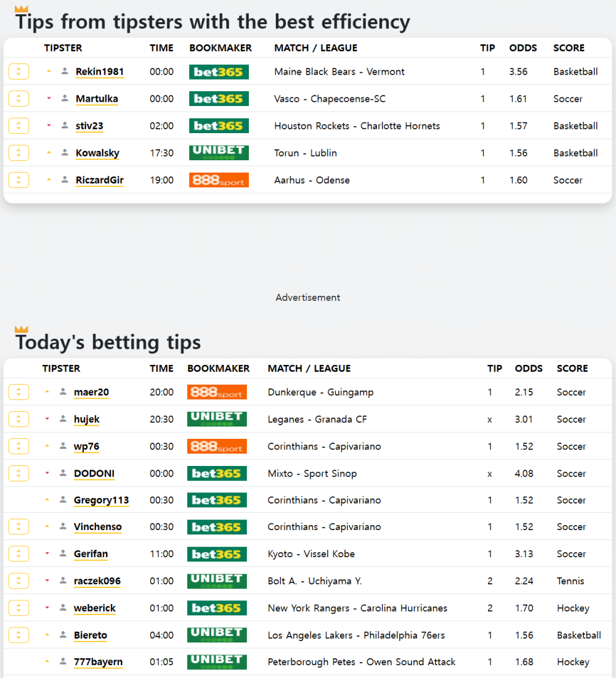The width and height of the screenshot is (616, 678).
Task: Select match Maine Black Bears - Vermont
Action: pos(339,71)
